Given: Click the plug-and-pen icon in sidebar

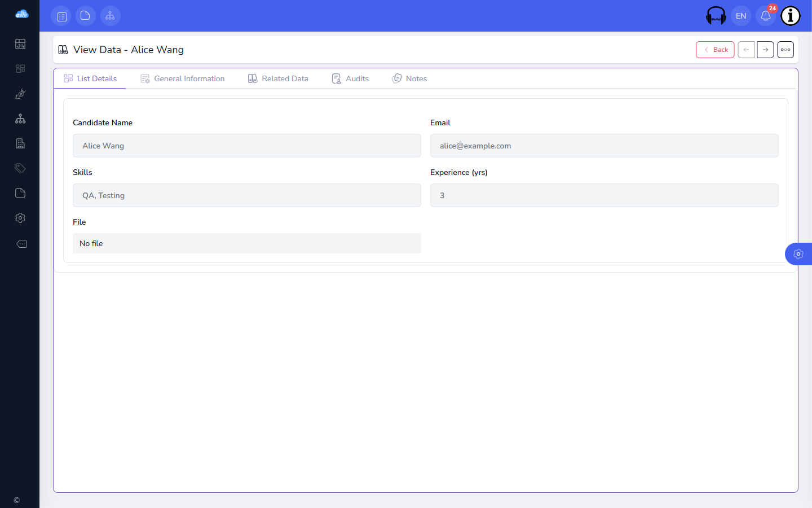Looking at the screenshot, I should point(20,94).
